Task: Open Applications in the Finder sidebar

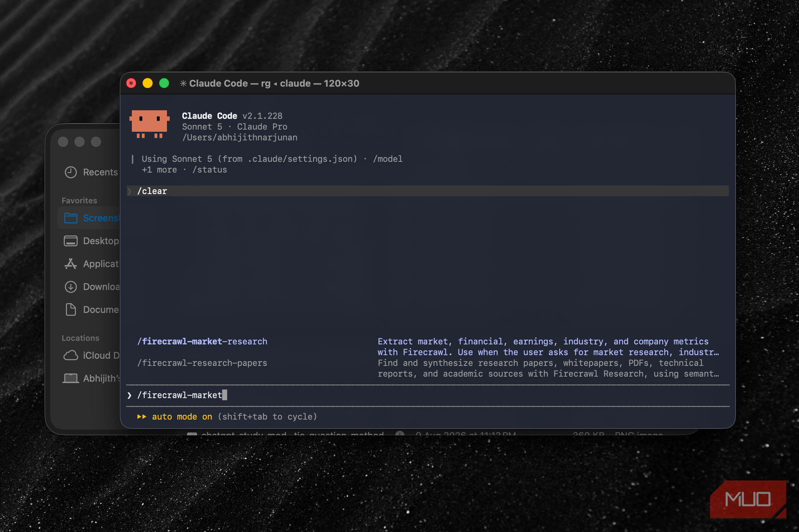Action: tap(91, 264)
